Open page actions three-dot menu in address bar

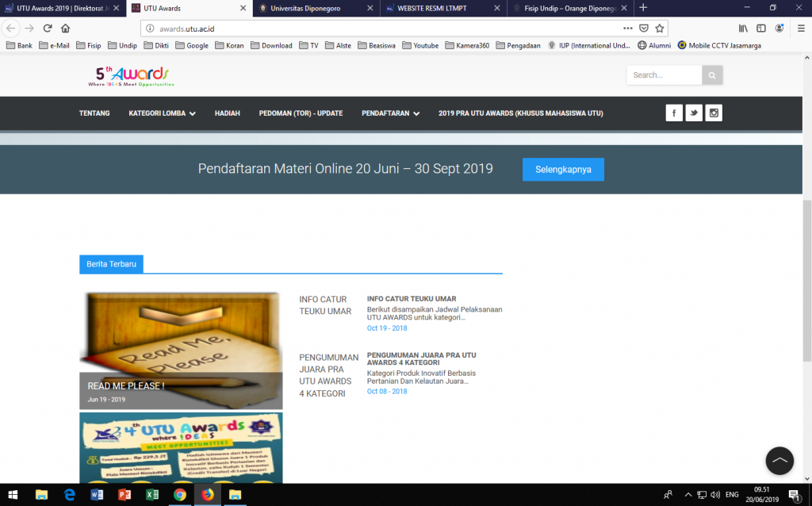click(x=628, y=28)
